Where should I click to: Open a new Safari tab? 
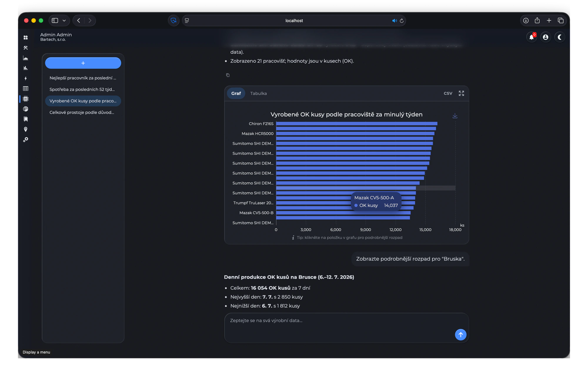click(549, 21)
